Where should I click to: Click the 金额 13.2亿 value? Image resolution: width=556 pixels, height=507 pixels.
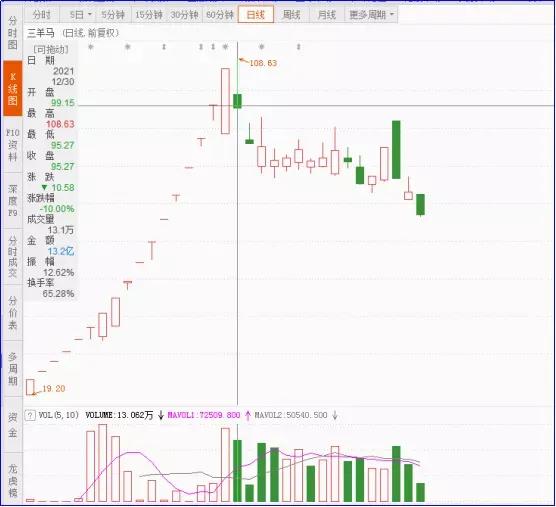[61, 251]
